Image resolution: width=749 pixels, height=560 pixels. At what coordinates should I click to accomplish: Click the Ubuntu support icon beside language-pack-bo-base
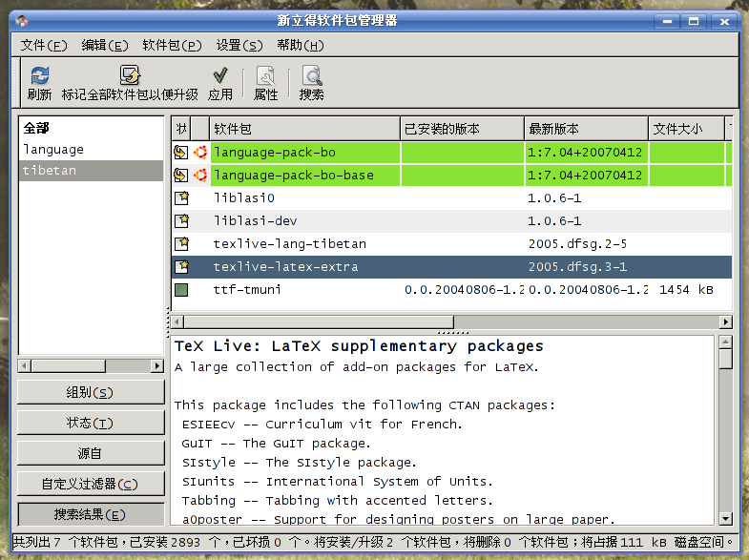(200, 176)
